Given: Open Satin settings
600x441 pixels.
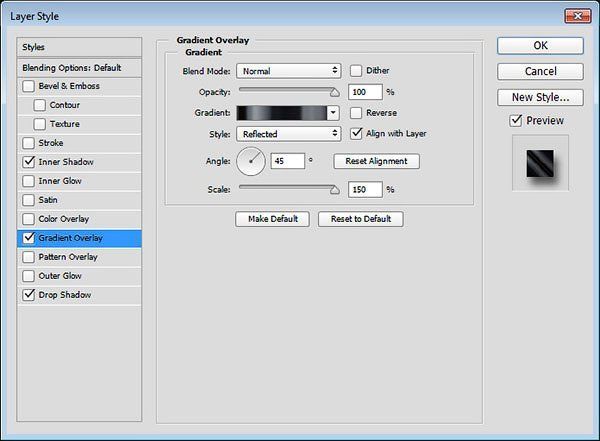Looking at the screenshot, I should tap(48, 200).
